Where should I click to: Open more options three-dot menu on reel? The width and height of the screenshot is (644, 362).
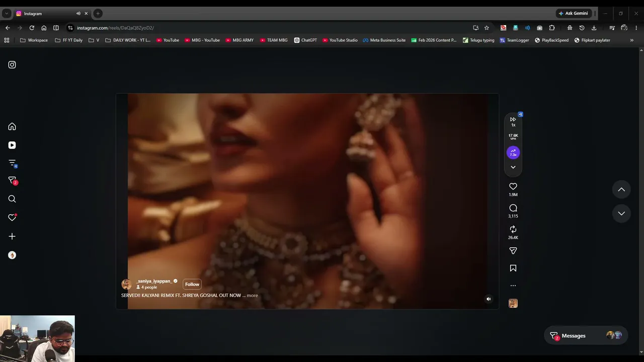pyautogui.click(x=513, y=286)
